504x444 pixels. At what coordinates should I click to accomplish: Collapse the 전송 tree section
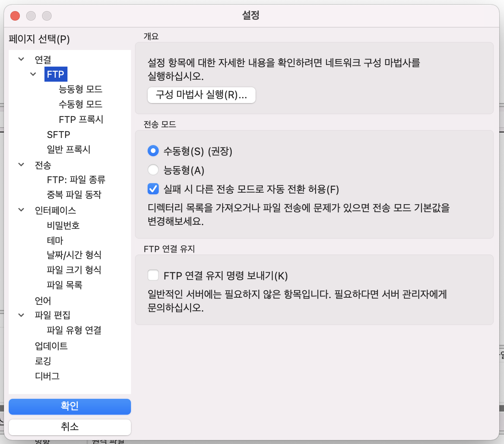(x=21, y=165)
